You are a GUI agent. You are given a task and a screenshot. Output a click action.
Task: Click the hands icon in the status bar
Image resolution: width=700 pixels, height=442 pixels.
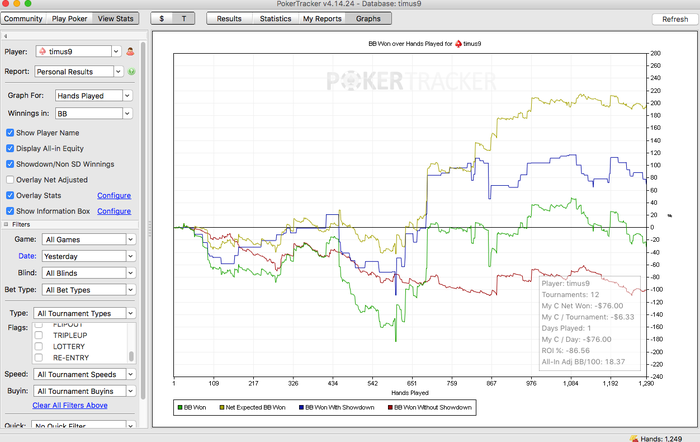point(633,438)
